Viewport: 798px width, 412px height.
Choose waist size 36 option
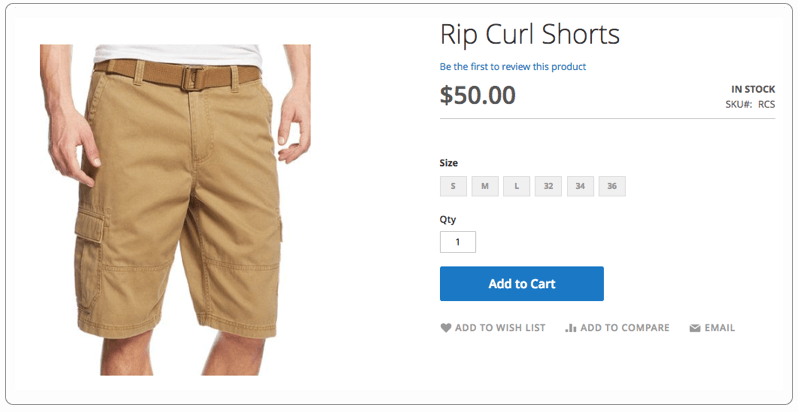click(612, 186)
